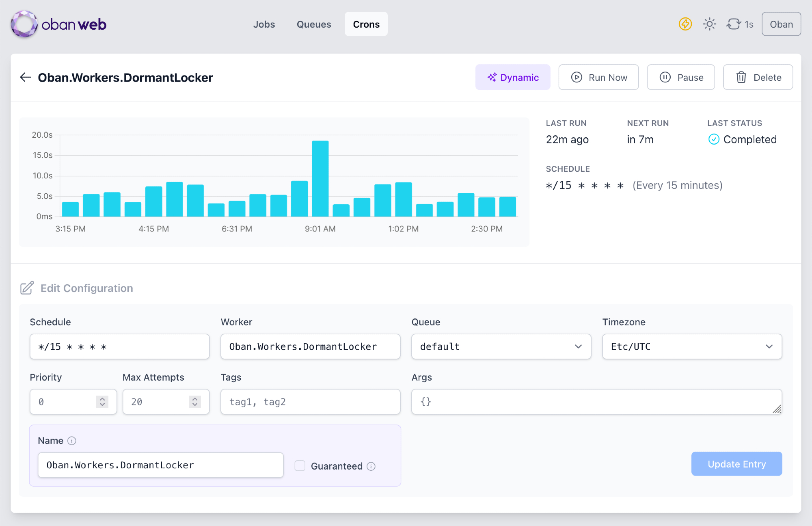This screenshot has width=812, height=526.
Task: Toggle the Dynamic badge
Action: (513, 77)
